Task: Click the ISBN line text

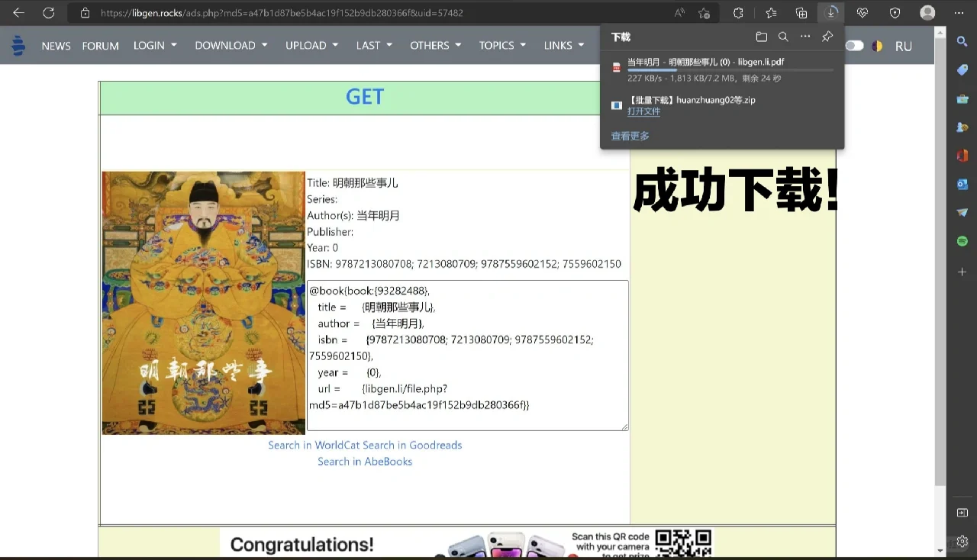Action: coord(464,264)
